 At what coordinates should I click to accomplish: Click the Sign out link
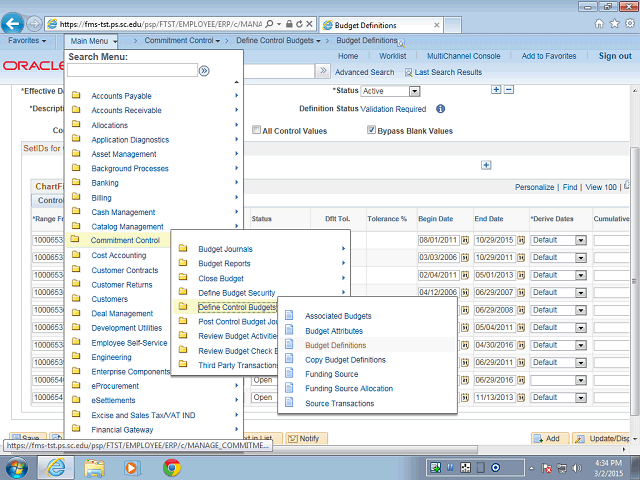[x=615, y=56]
